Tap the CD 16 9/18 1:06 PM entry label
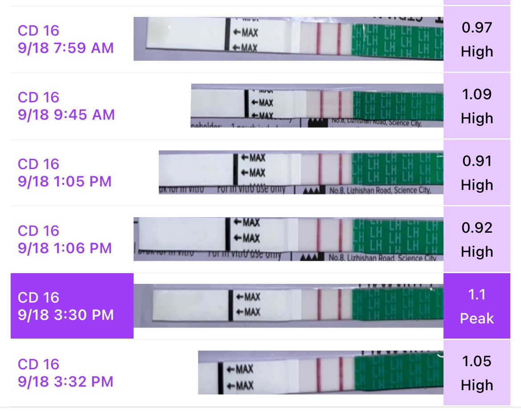The image size is (521, 420). pyautogui.click(x=65, y=239)
